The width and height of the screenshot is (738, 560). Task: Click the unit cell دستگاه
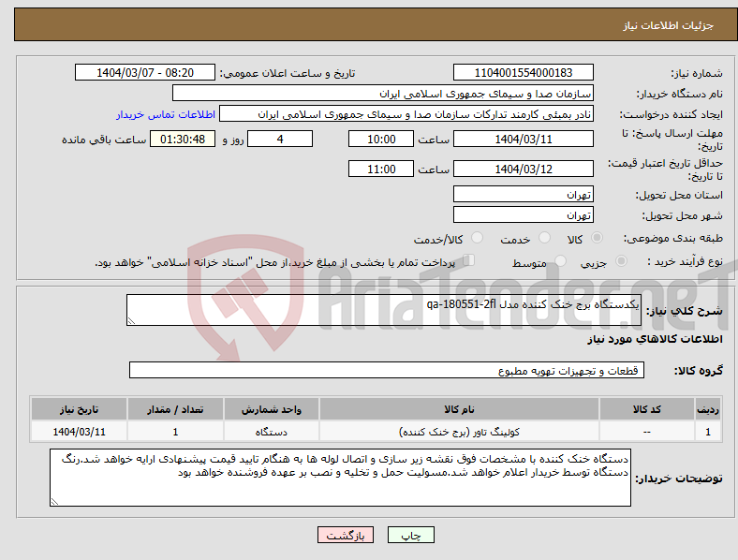point(271,432)
